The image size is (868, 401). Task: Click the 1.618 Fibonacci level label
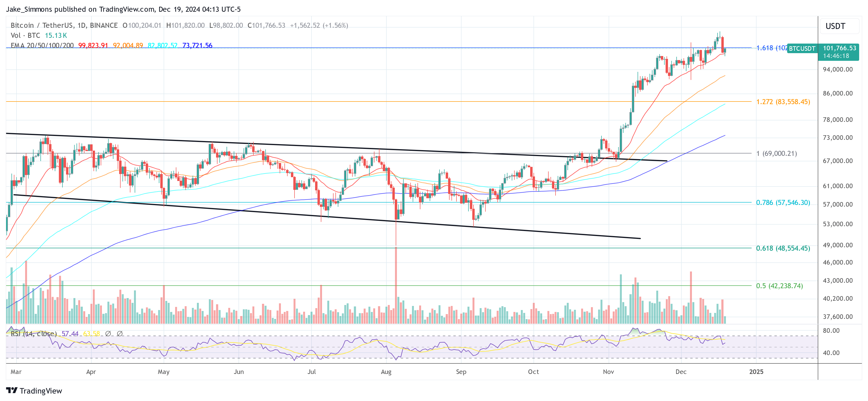tap(771, 48)
